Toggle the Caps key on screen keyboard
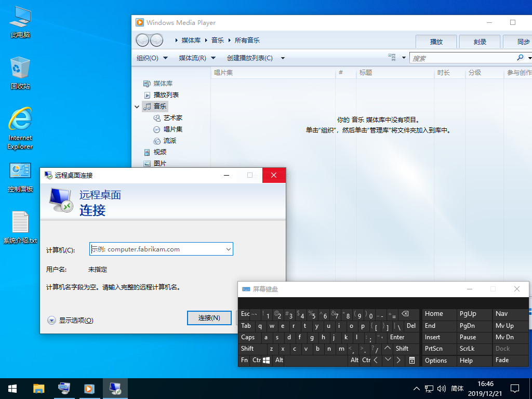Image resolution: width=532 pixels, height=399 pixels. (x=248, y=337)
